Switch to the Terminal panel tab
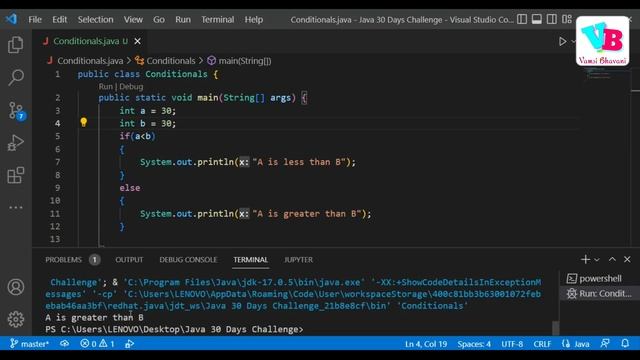 click(250, 260)
